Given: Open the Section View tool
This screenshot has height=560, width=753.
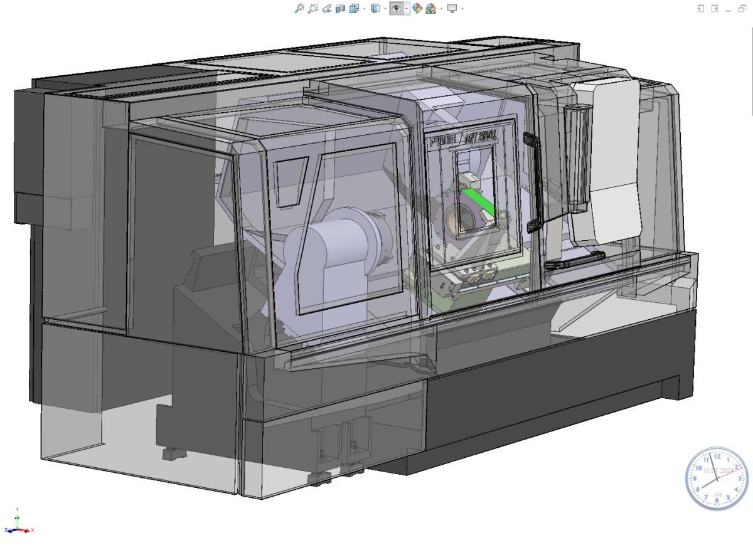Looking at the screenshot, I should point(340,8).
